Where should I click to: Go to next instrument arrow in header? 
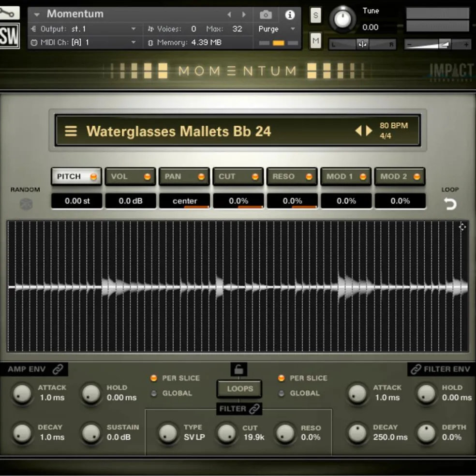(243, 14)
